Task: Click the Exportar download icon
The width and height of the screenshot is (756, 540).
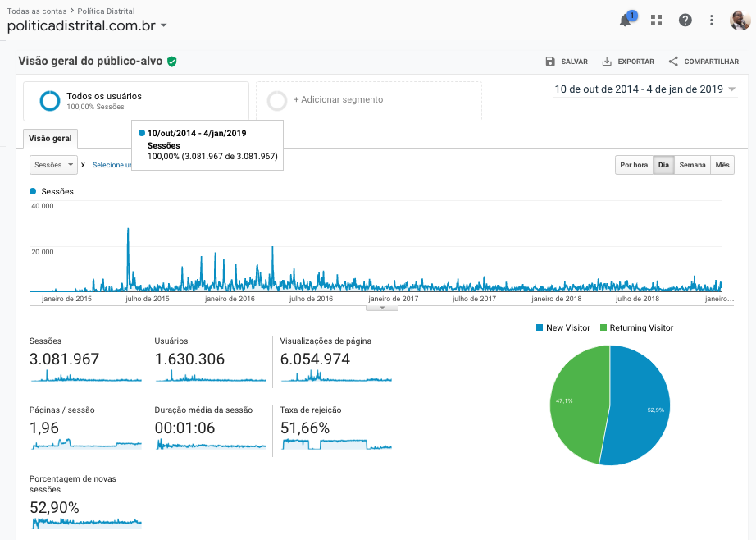Action: [607, 62]
